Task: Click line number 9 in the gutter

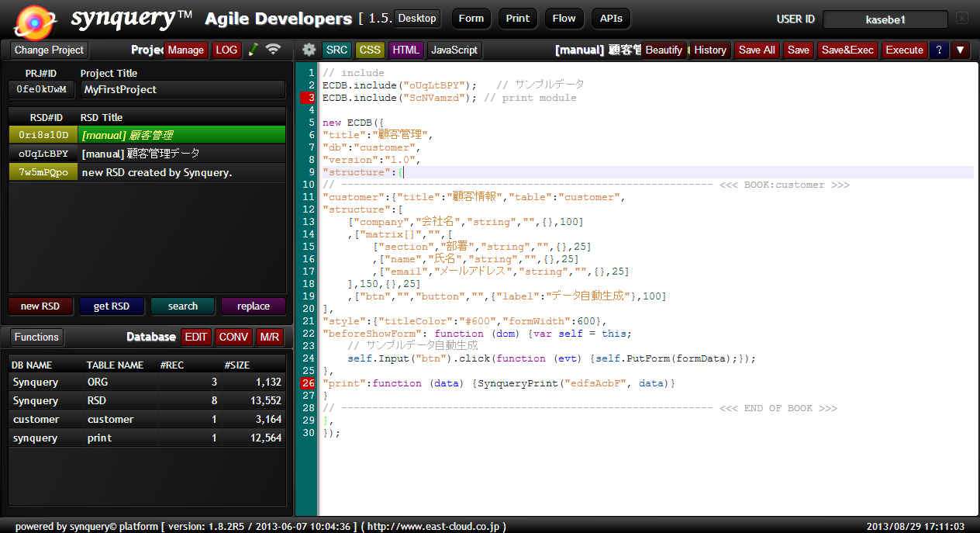Action: point(310,172)
